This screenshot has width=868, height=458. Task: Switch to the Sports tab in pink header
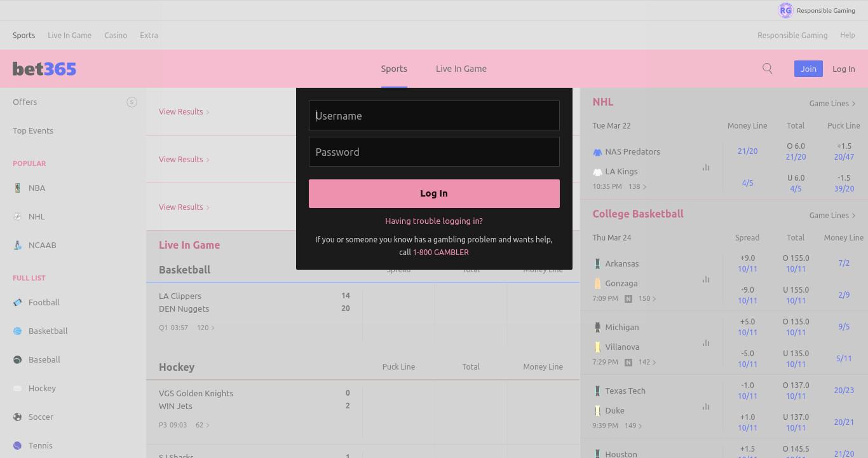[x=394, y=69]
